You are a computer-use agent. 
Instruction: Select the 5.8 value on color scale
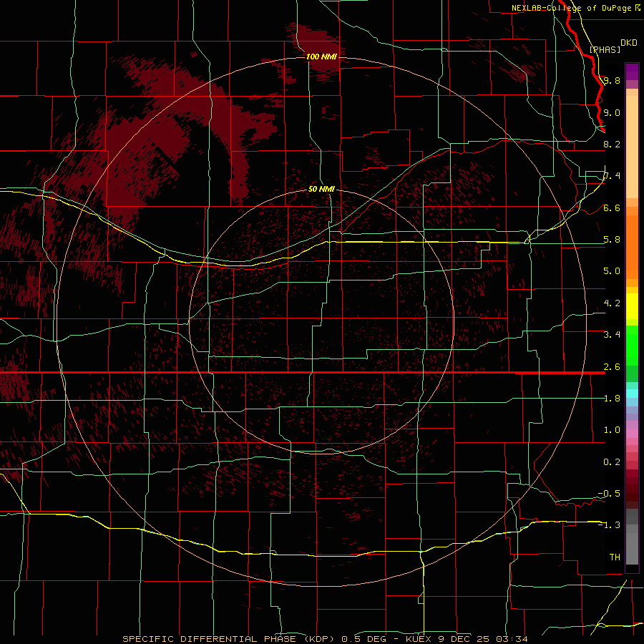point(612,240)
